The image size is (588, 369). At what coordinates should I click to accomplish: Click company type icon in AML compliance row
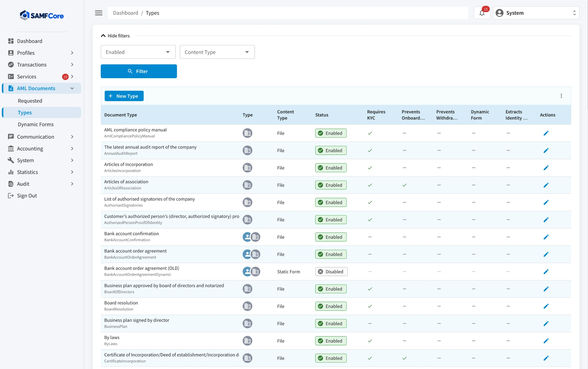(x=247, y=133)
